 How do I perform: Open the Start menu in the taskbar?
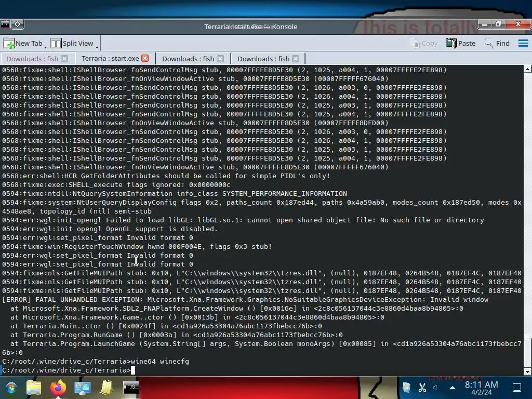(11, 388)
